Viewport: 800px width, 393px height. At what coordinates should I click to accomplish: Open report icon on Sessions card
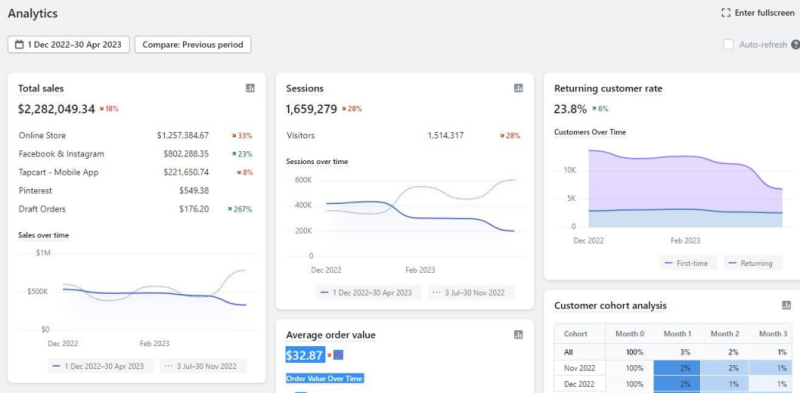pos(518,88)
